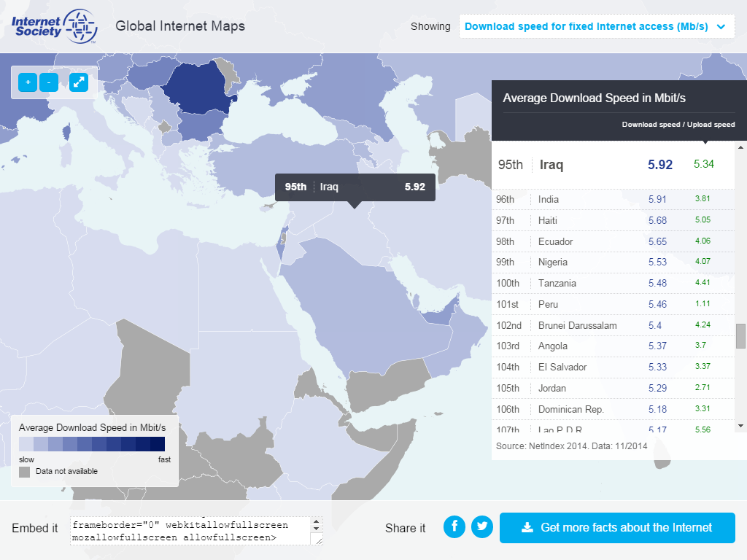
Task: Click the Internet Society logo
Action: click(53, 26)
